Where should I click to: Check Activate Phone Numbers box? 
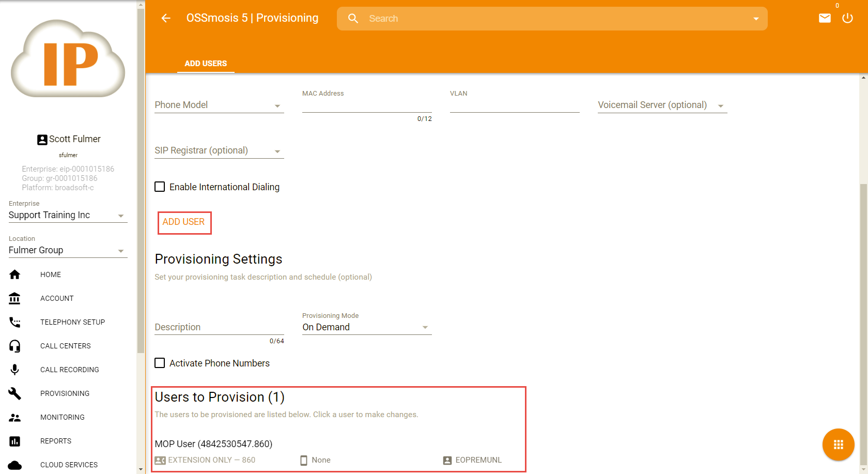coord(160,363)
